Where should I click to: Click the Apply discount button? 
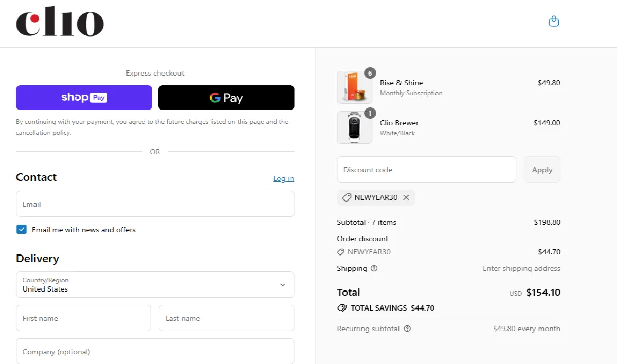(542, 170)
